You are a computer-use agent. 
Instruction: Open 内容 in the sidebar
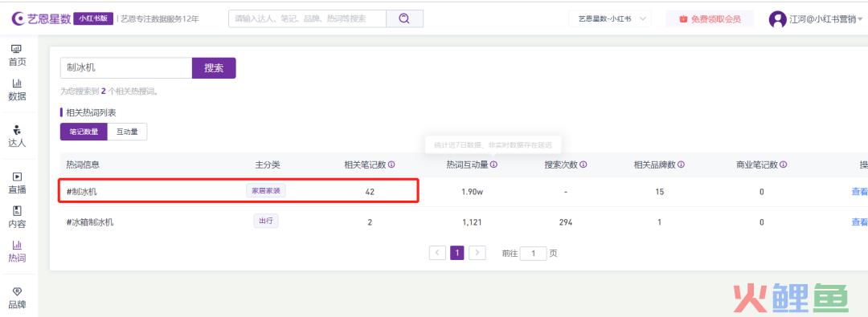(x=17, y=217)
